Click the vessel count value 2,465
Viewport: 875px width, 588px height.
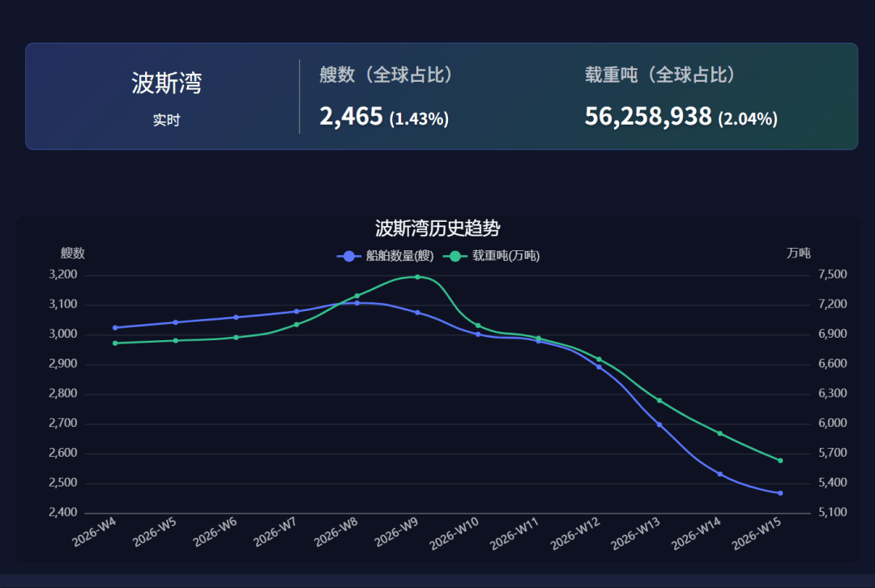[x=351, y=117]
